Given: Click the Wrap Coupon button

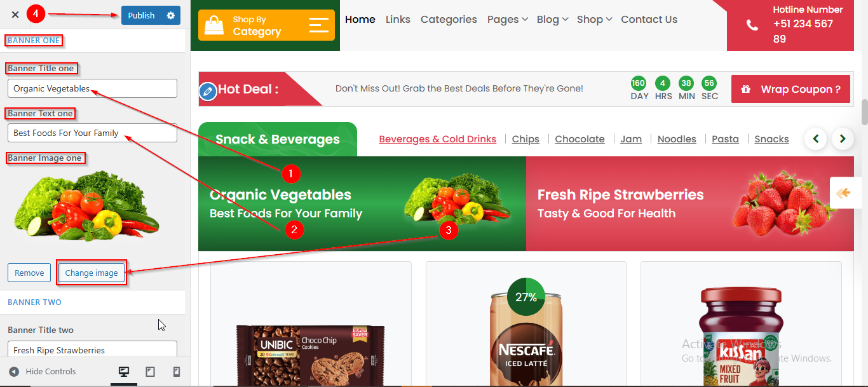Looking at the screenshot, I should pos(790,89).
